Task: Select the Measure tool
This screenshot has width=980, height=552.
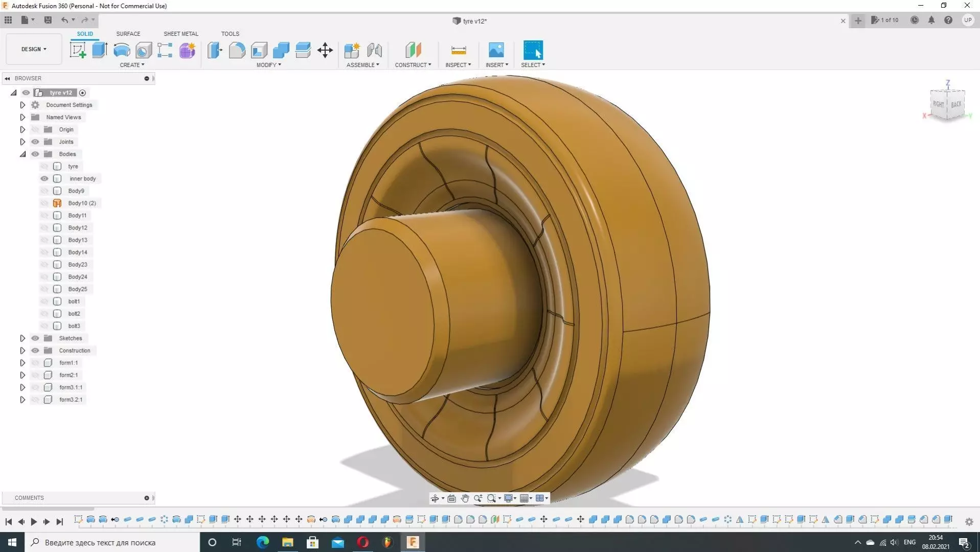Action: coord(459,50)
